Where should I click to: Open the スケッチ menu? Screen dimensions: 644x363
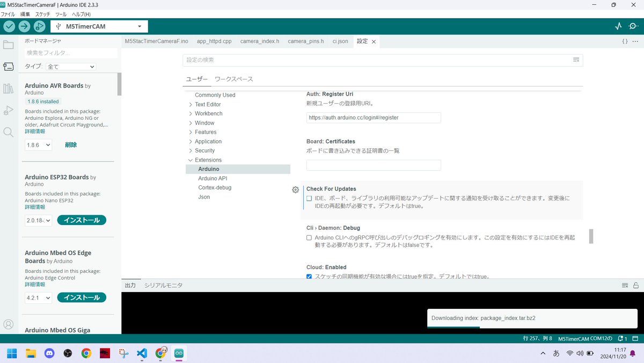[x=42, y=14]
